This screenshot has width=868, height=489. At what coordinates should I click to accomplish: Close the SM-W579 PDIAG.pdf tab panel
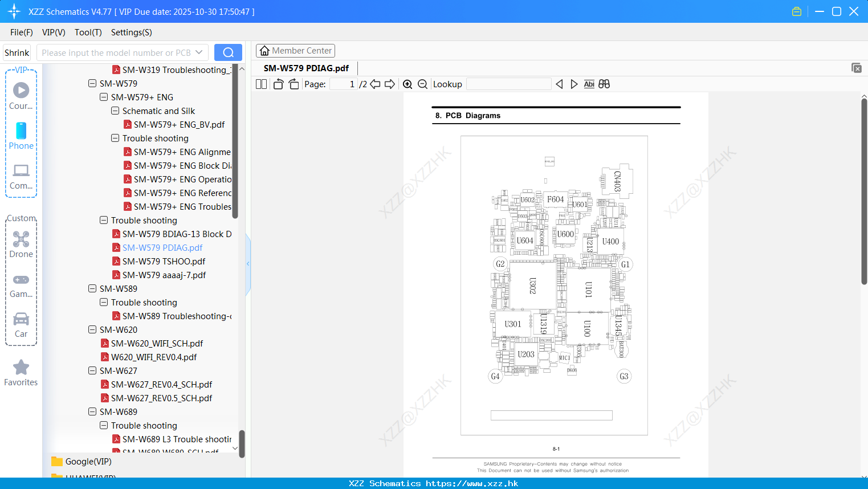[856, 68]
